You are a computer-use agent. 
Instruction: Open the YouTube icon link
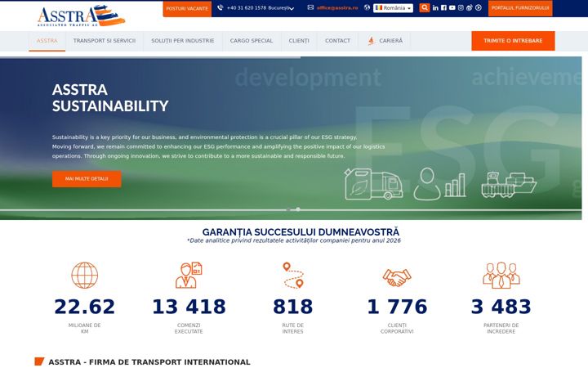click(x=452, y=7)
